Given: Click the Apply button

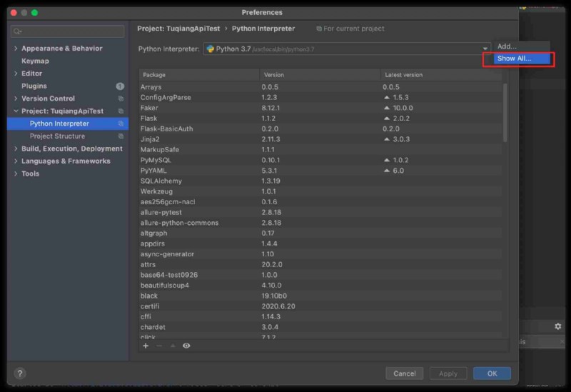Looking at the screenshot, I should pyautogui.click(x=448, y=373).
